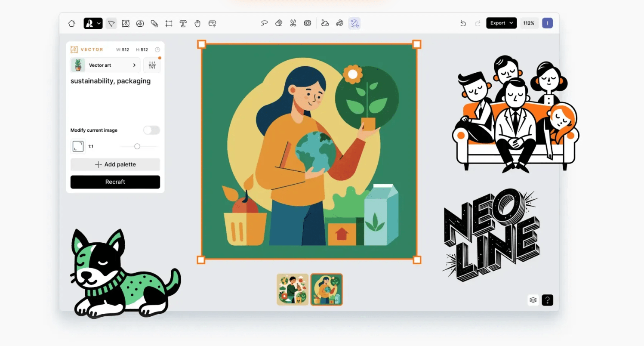Open the Frame/Crop tool
Viewport: 644px width, 346px height.
(169, 24)
